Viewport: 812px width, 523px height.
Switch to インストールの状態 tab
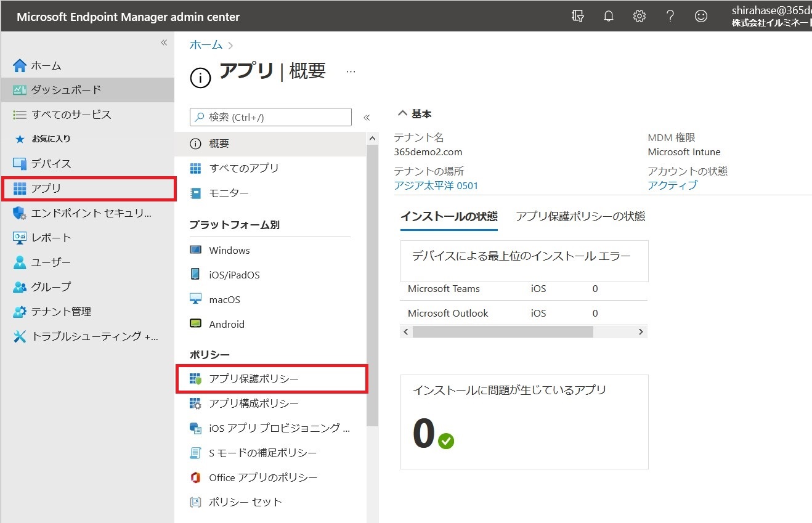[x=449, y=216]
